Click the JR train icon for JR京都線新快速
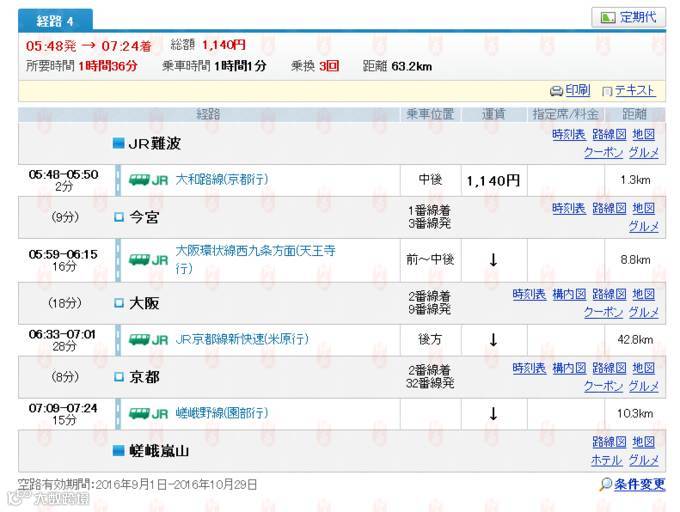680x512 pixels. coord(148,340)
